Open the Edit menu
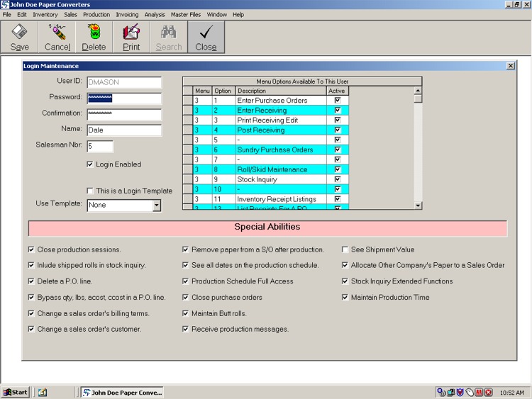Viewport: 532px width, 399px height. pos(22,15)
